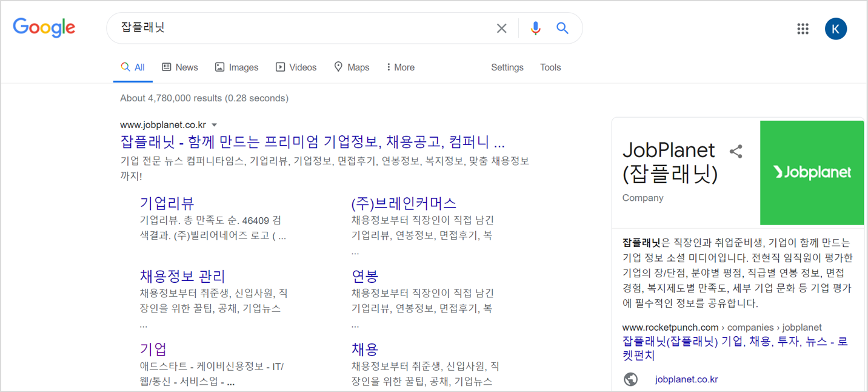The width and height of the screenshot is (868, 392).
Task: Click the Company label in the panel
Action: pos(643,198)
